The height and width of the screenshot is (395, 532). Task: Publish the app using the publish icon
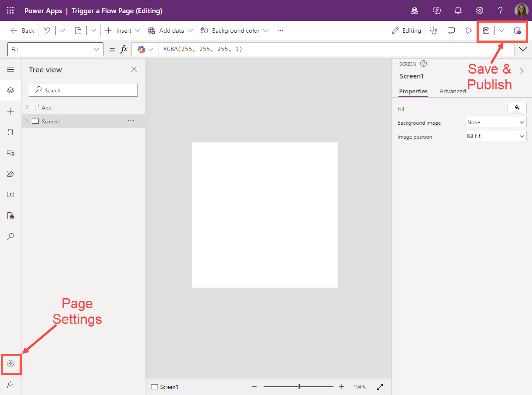[x=518, y=31]
